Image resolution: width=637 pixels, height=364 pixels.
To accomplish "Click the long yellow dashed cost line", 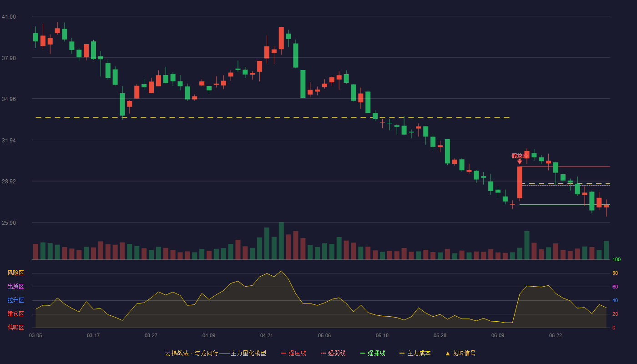I will (x=272, y=117).
